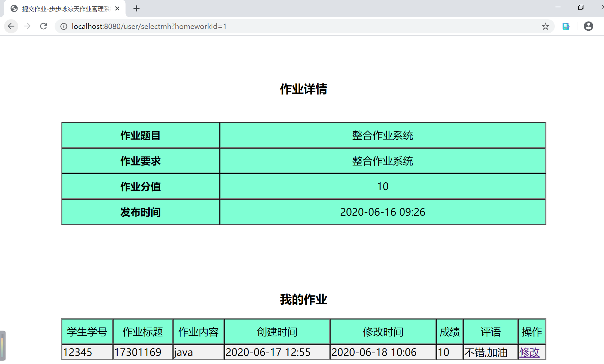Click student number 12345 cell

87,352
